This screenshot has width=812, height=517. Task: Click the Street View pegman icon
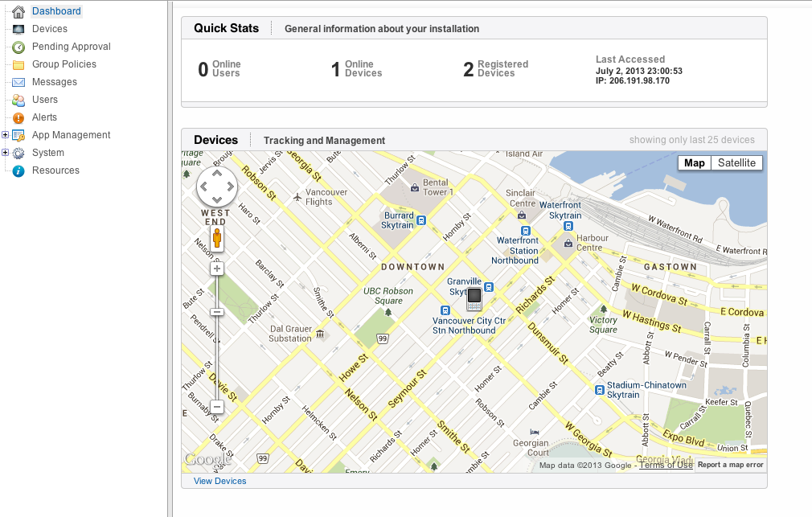[217, 238]
